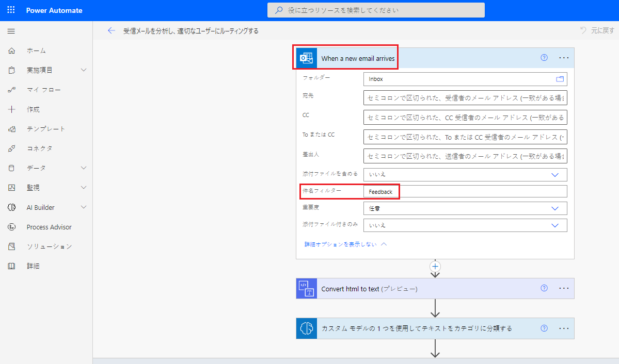
Task: Open マイ フロー in sidebar
Action: click(44, 90)
